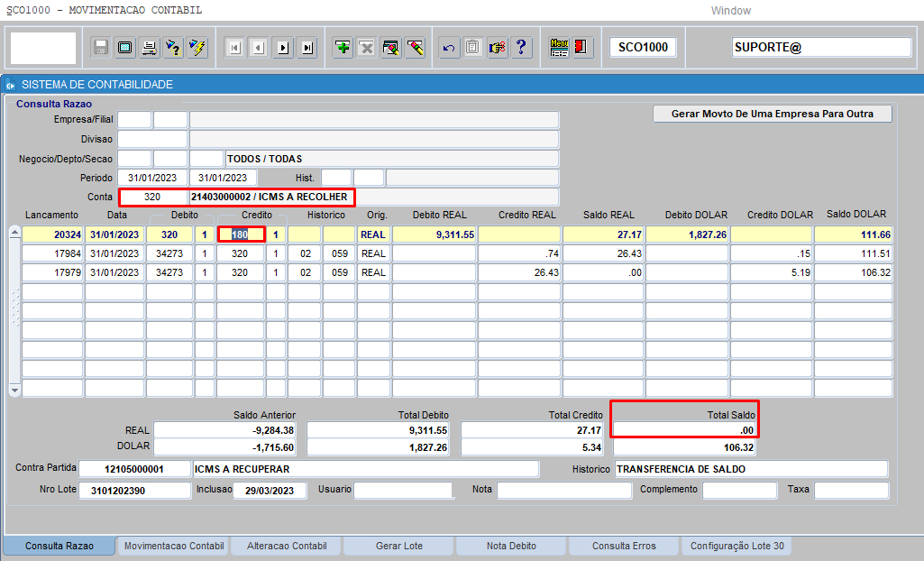Click the Save (floppy disk) toolbar icon
Screen dimensions: 924x561
[101, 47]
